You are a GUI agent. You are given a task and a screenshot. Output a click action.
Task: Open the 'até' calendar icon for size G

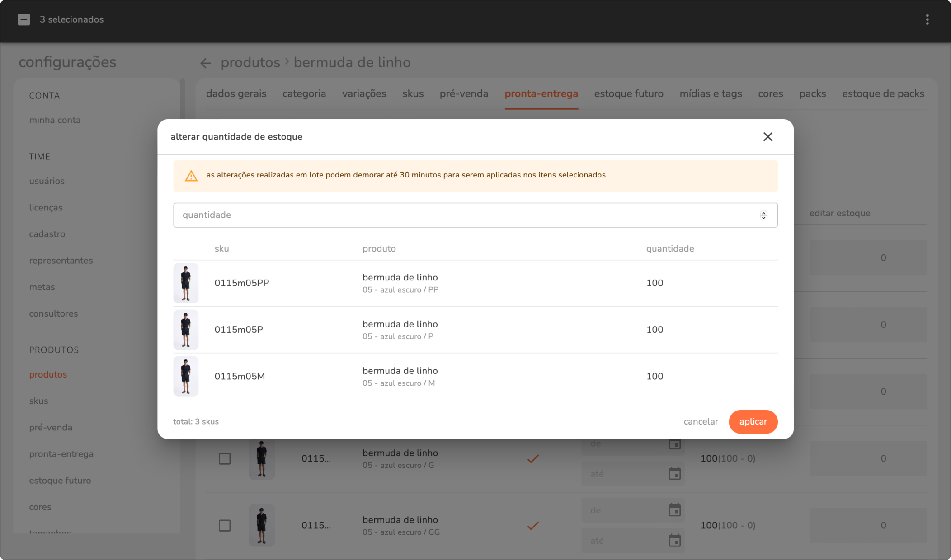[x=674, y=474]
